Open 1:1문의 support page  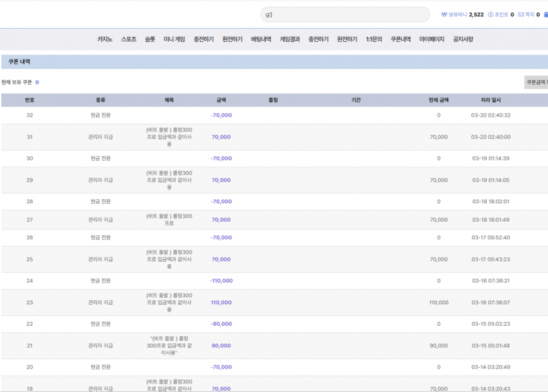374,39
